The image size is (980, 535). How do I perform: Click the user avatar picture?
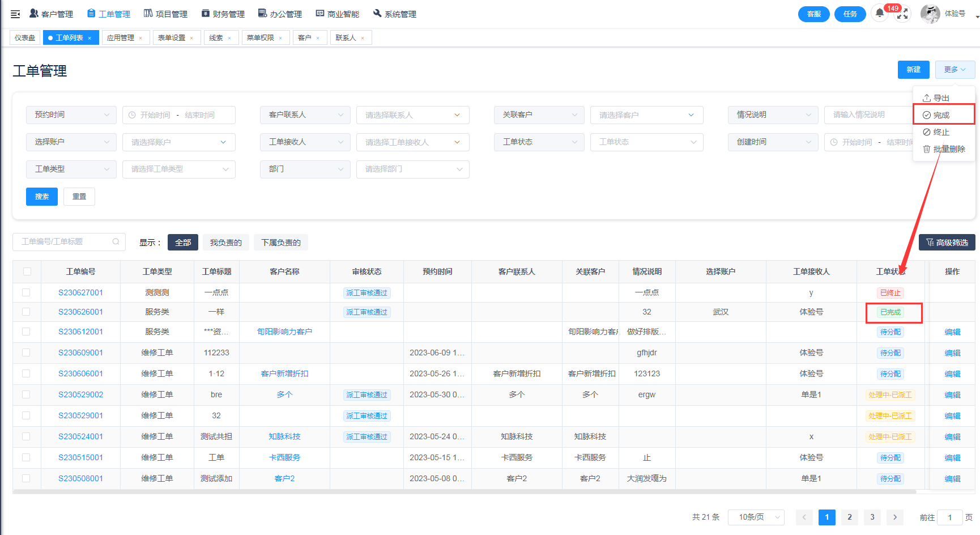(x=930, y=14)
